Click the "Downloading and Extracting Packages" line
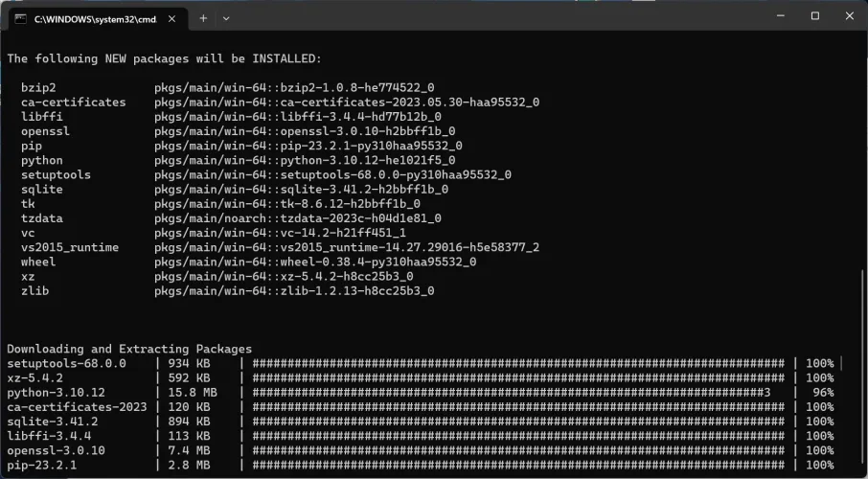 coord(129,349)
